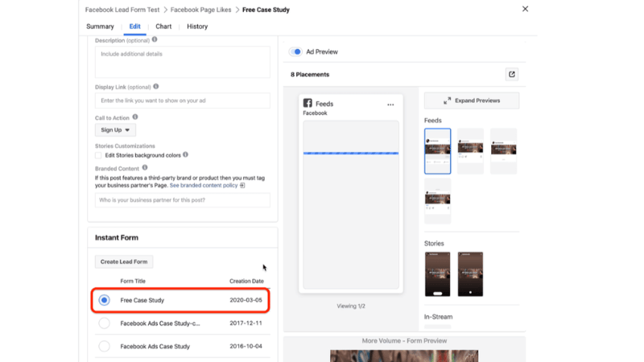
Task: Click the In-Stream section label
Action: [x=438, y=317]
